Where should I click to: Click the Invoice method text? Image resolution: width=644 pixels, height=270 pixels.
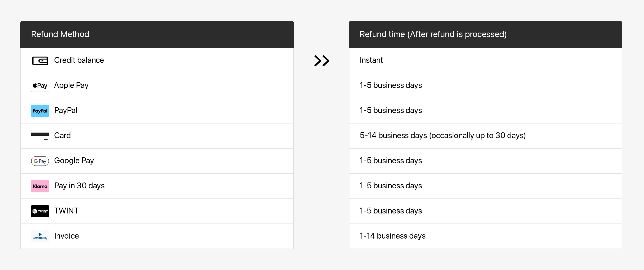tap(67, 236)
